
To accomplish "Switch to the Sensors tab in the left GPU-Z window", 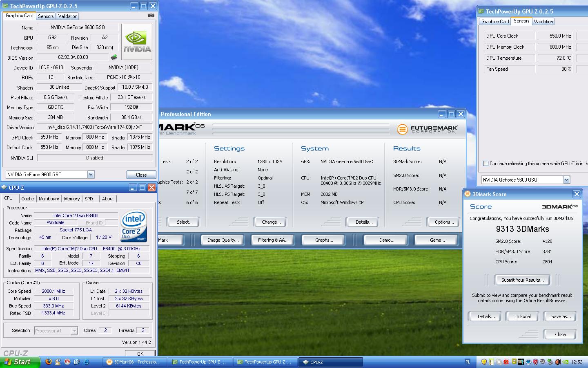I will coord(46,16).
